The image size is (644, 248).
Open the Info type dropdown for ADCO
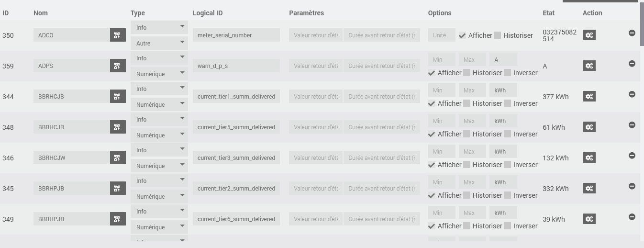click(x=159, y=27)
